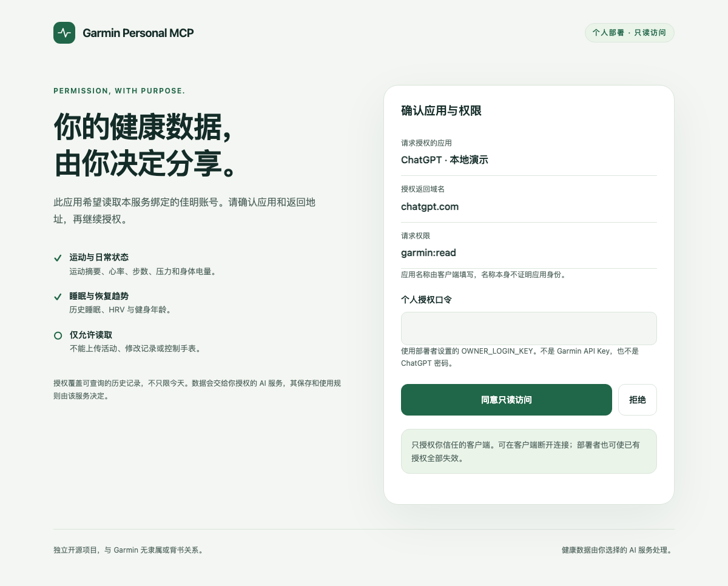
Task: Click the circle icon beside 仅允许读取
Action: pyautogui.click(x=58, y=335)
